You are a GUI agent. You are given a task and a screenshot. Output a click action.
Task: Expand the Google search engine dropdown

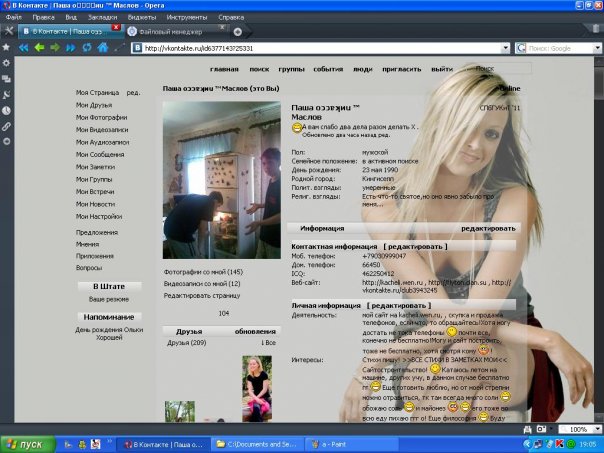pos(597,48)
